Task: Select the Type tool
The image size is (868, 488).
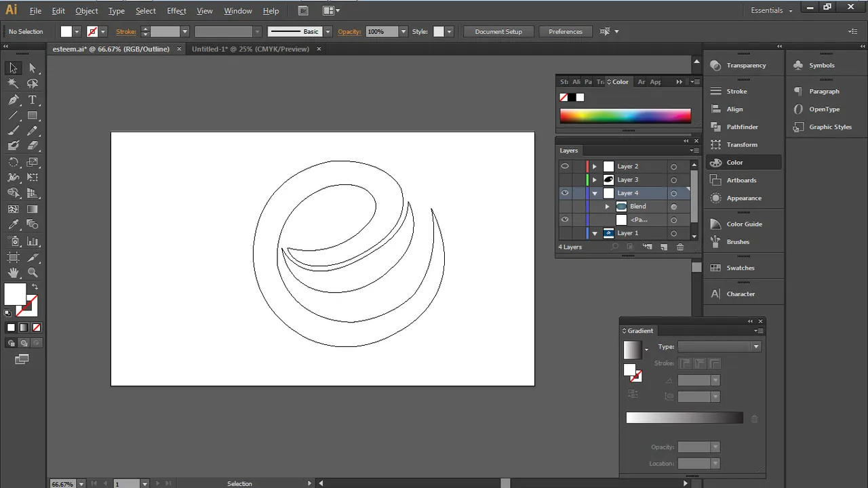Action: pos(33,100)
